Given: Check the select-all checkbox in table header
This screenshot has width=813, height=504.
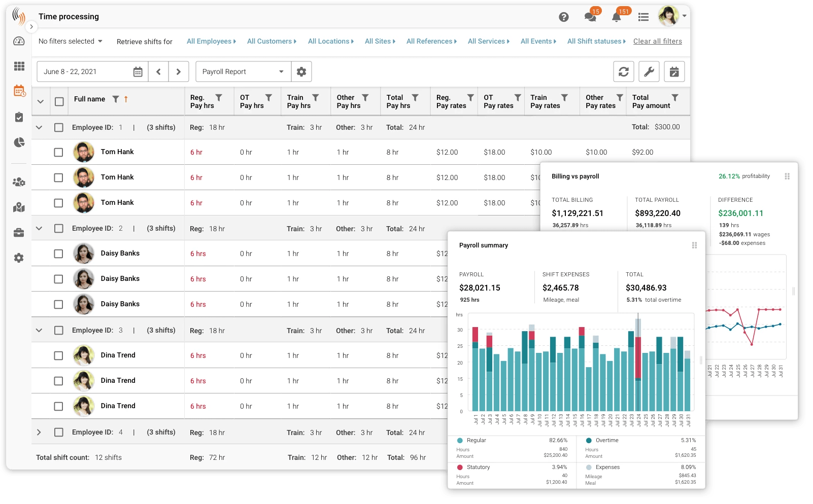Looking at the screenshot, I should tap(59, 101).
